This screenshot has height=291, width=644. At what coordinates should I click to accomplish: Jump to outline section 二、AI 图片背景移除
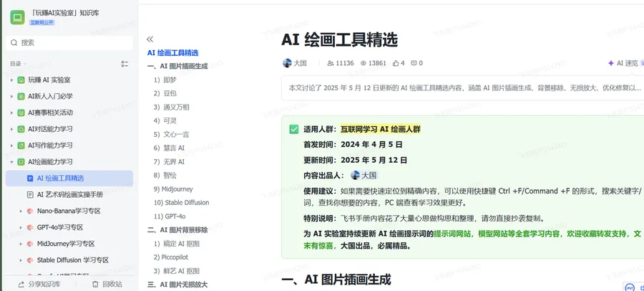pos(177,230)
